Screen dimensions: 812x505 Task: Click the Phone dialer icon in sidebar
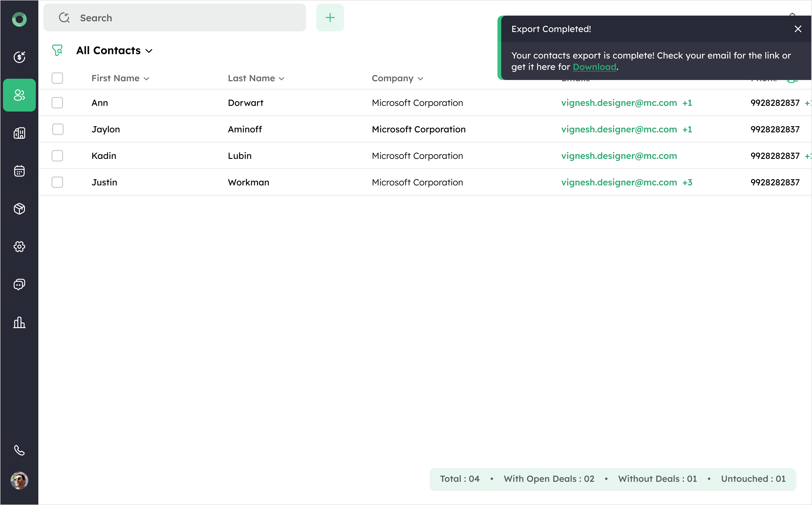click(x=19, y=450)
